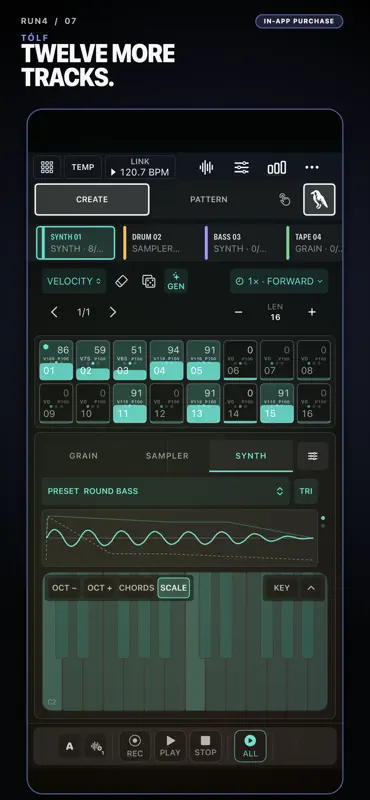Open the 1x FORWARD playback dropdown

tap(279, 281)
